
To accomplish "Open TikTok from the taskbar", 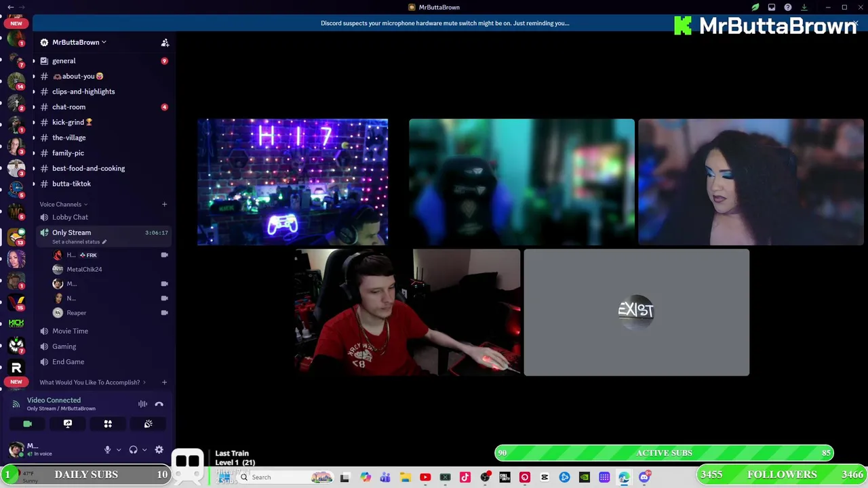I will [x=465, y=477].
